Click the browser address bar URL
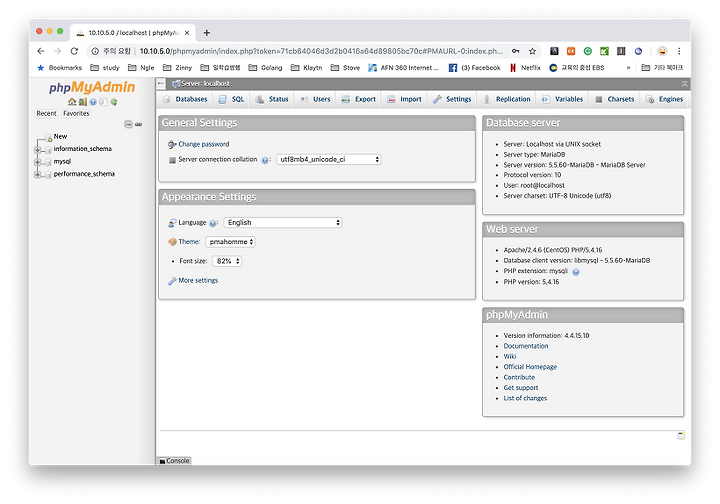The height and width of the screenshot is (504, 720). tap(321, 51)
